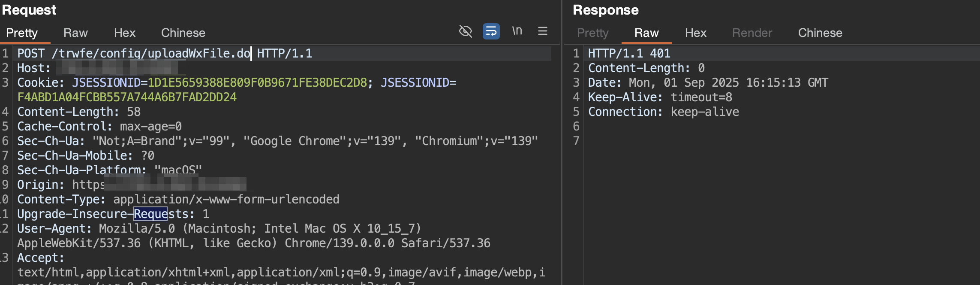
Task: Select the request Chinese tab
Action: [183, 33]
